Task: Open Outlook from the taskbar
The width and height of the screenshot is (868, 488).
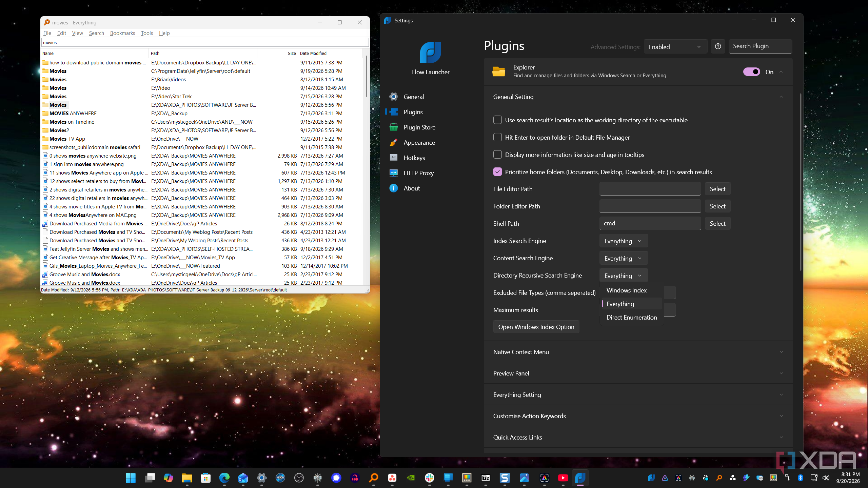Action: pyautogui.click(x=243, y=478)
